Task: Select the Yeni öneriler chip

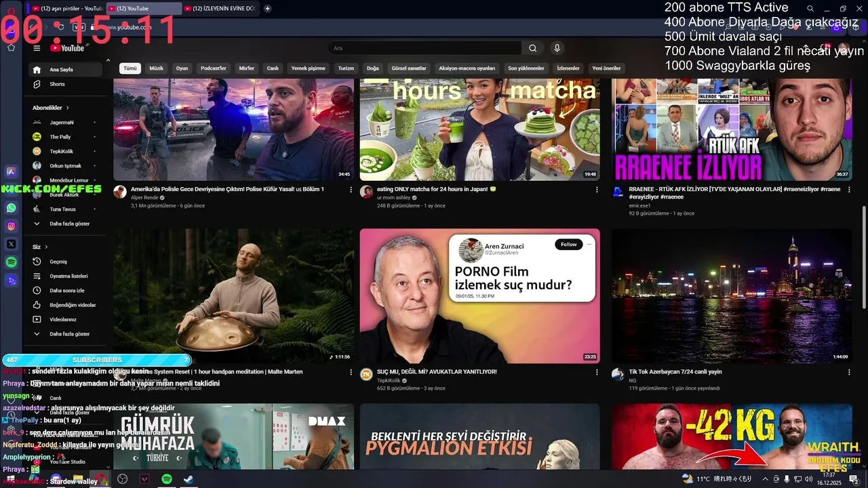Action: tap(606, 68)
